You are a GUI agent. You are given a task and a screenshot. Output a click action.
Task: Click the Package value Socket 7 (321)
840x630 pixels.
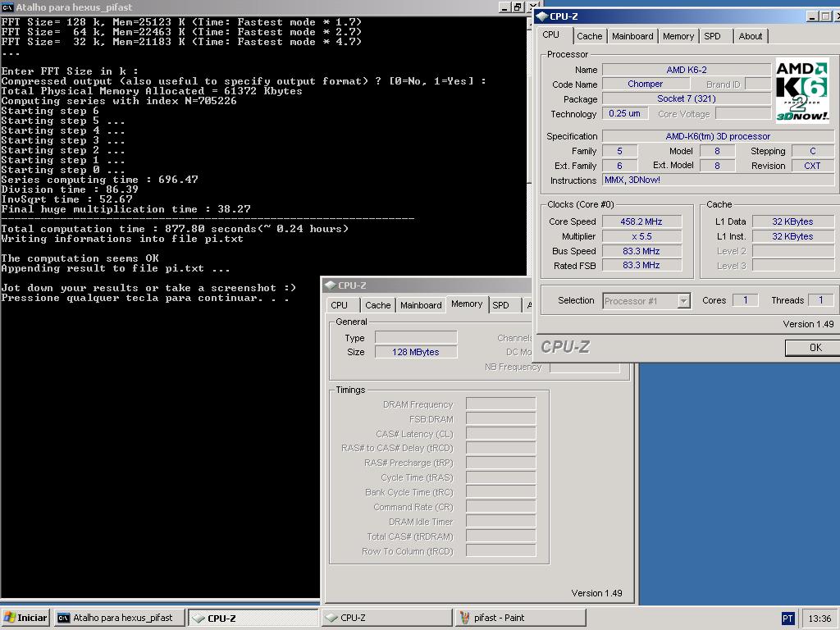point(687,98)
